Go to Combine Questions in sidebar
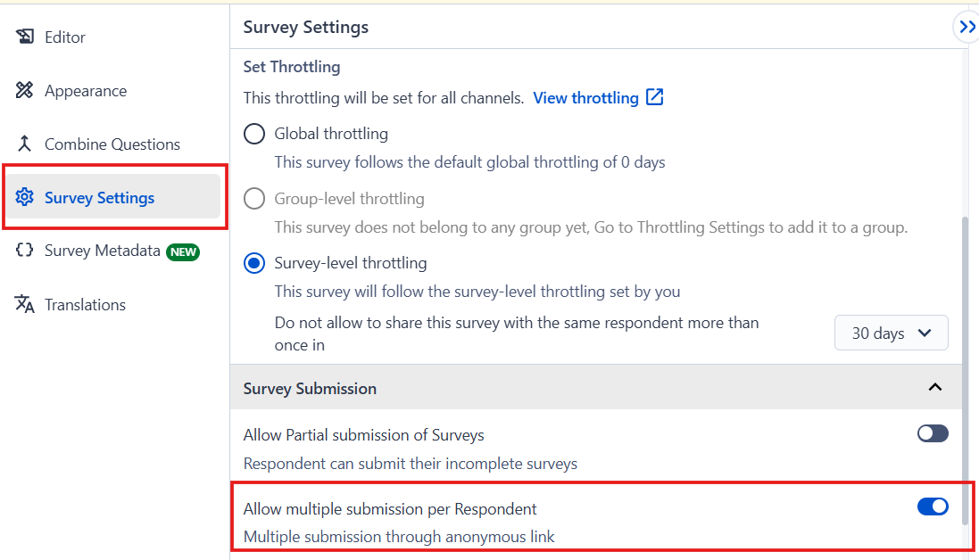This screenshot has width=979, height=560. (x=112, y=144)
